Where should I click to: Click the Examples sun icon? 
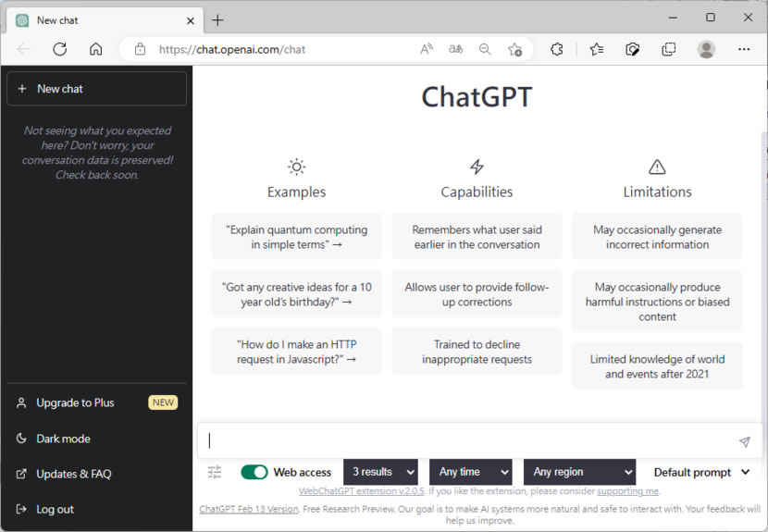[x=296, y=167]
